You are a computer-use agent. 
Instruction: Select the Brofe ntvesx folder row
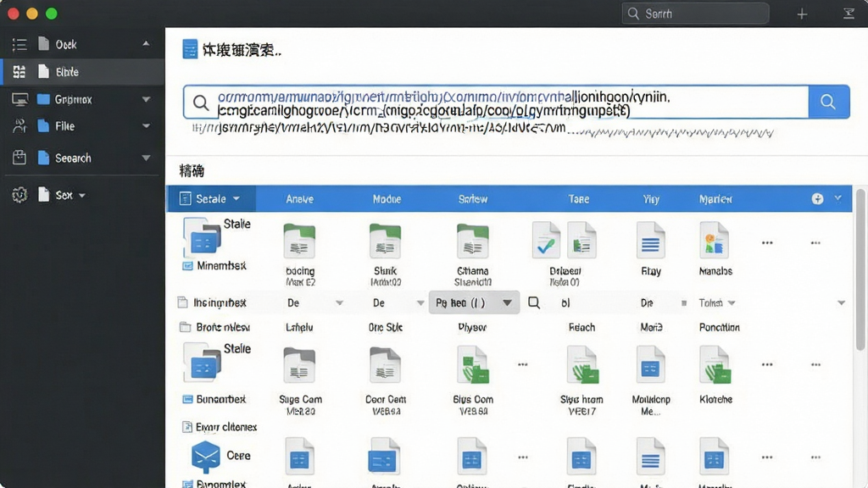click(214, 327)
